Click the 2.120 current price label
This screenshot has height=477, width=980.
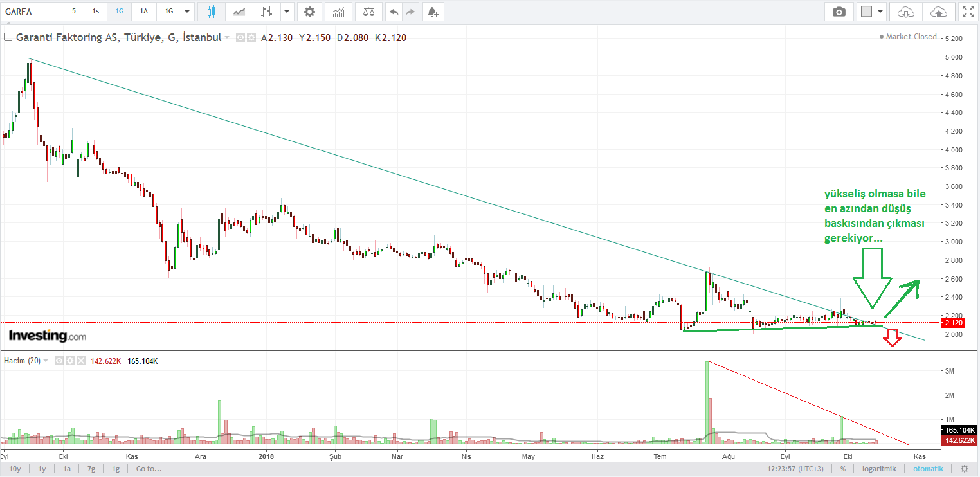[952, 322]
